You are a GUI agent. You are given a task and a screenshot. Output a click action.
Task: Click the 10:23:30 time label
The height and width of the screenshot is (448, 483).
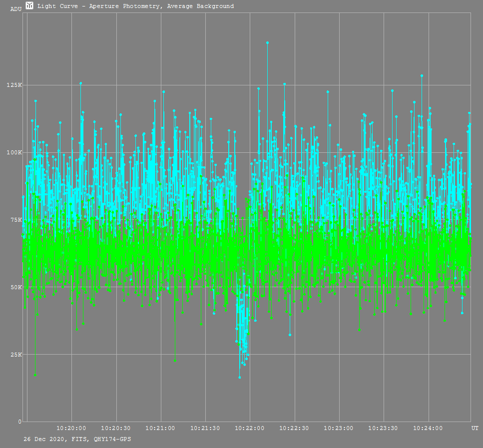[x=383, y=429]
